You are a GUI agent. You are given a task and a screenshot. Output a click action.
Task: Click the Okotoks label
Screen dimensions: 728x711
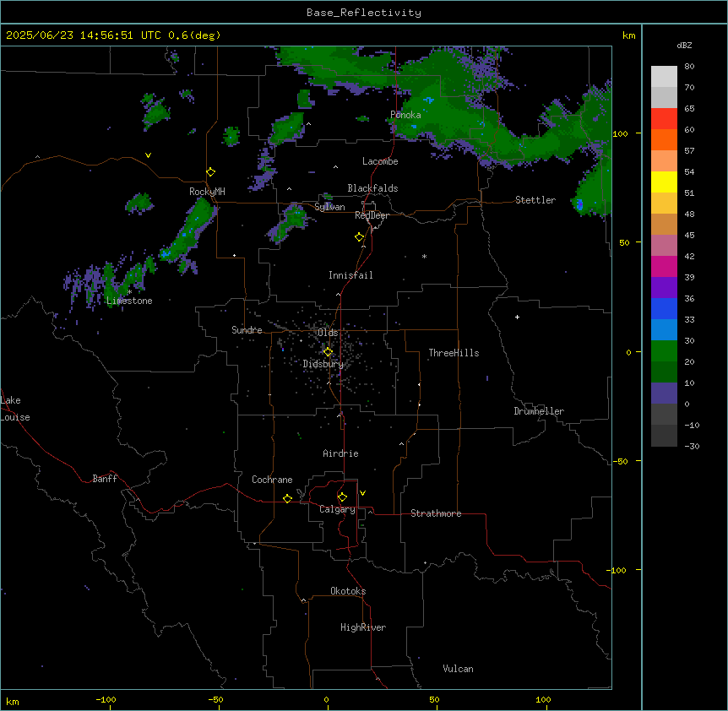[x=348, y=591]
